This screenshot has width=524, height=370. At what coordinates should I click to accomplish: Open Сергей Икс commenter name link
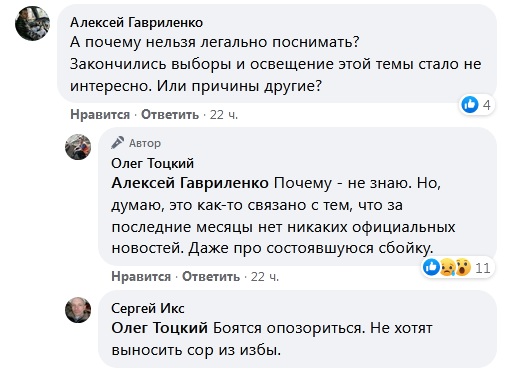click(148, 308)
